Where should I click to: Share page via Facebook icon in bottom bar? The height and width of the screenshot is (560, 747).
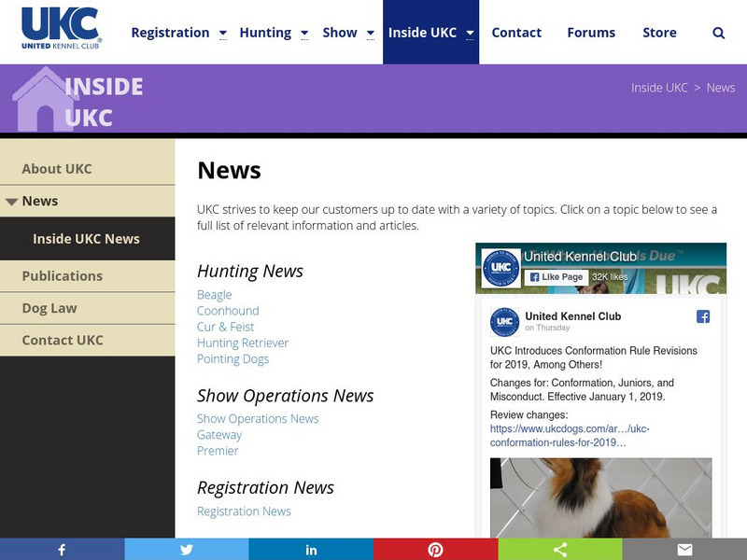point(62,550)
